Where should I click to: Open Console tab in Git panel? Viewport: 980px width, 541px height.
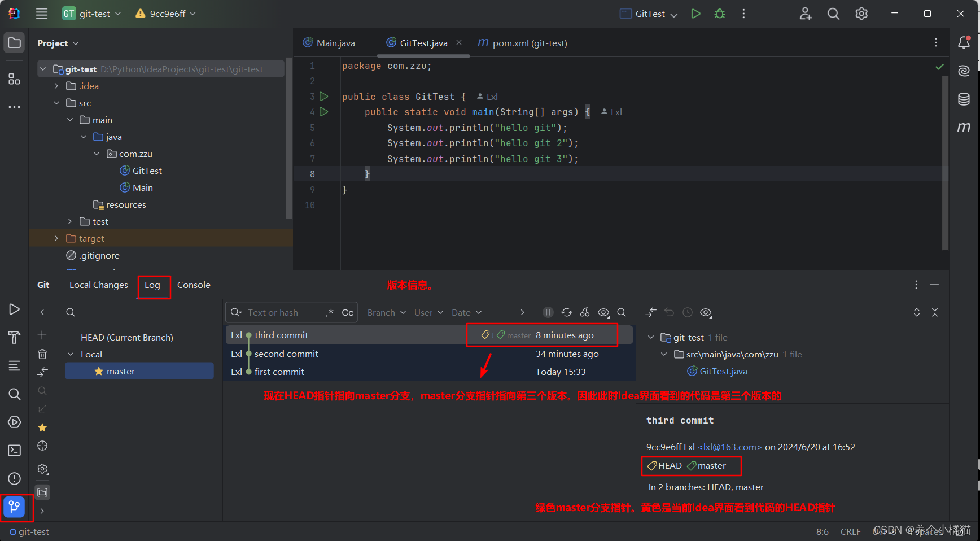pos(194,285)
